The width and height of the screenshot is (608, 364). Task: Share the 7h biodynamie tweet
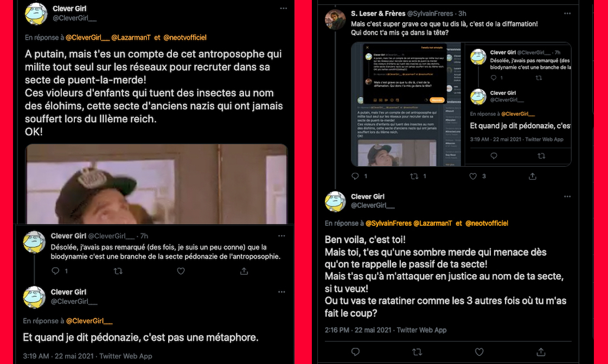(x=244, y=271)
